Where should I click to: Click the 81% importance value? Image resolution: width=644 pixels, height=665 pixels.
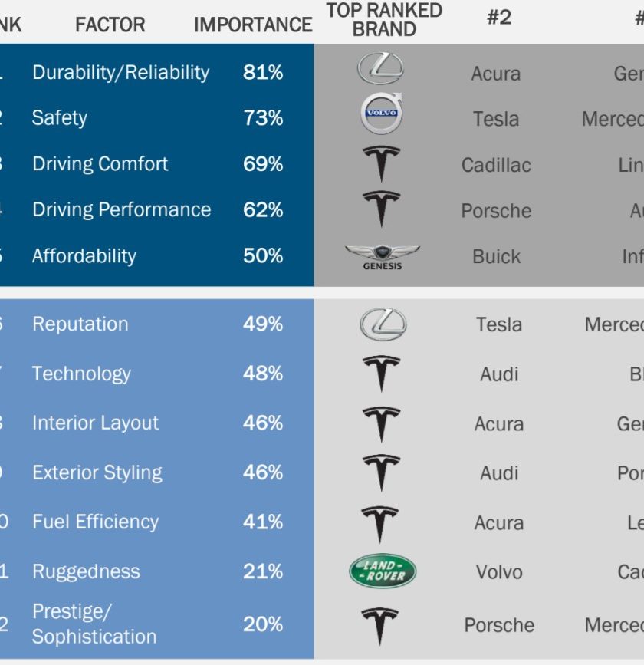[x=263, y=73]
